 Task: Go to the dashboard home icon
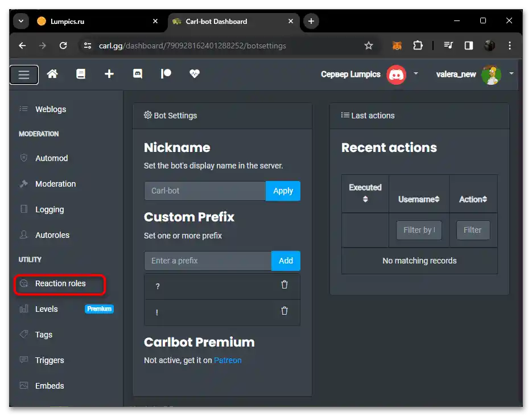pos(52,73)
